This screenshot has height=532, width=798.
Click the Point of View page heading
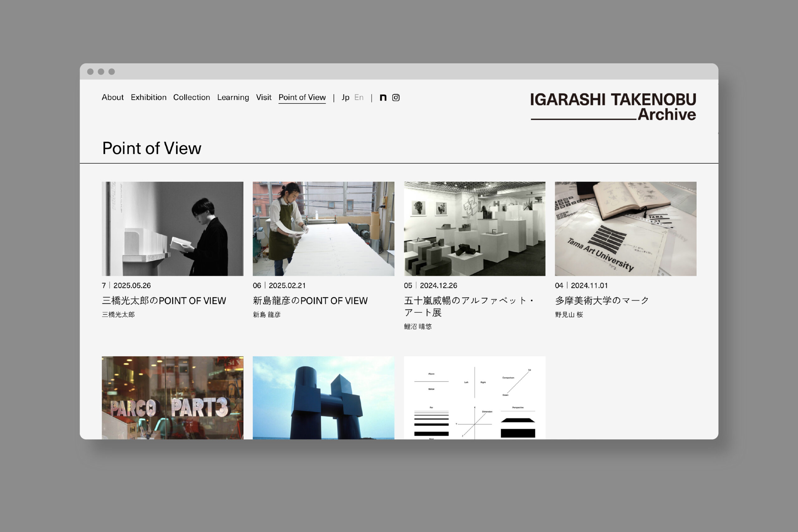(152, 148)
